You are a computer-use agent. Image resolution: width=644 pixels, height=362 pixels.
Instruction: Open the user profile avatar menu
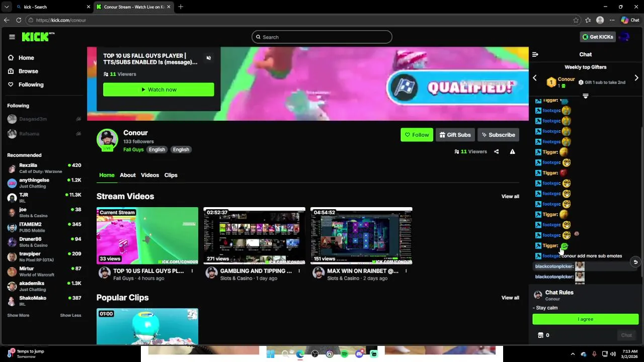click(x=624, y=37)
